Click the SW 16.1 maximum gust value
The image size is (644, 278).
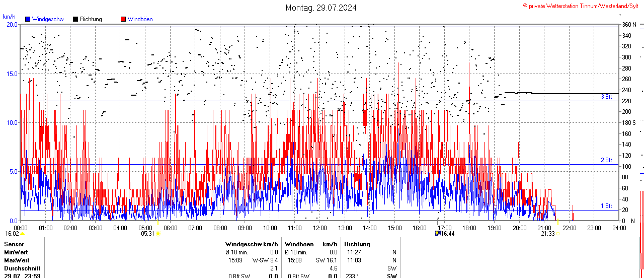coord(327,260)
